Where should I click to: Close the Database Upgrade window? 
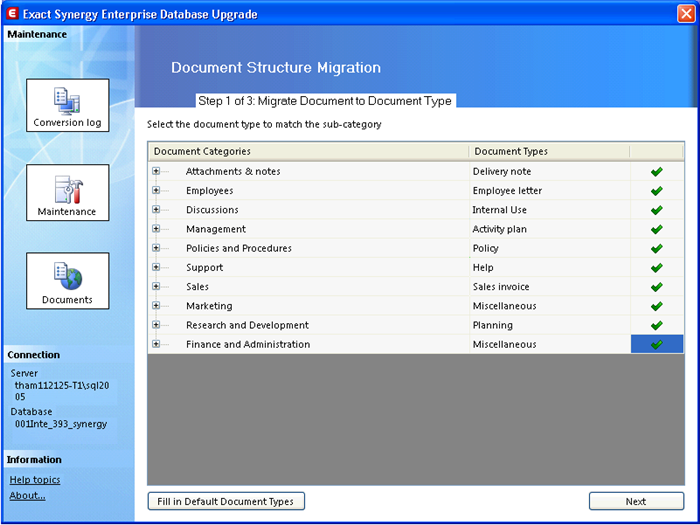686,14
